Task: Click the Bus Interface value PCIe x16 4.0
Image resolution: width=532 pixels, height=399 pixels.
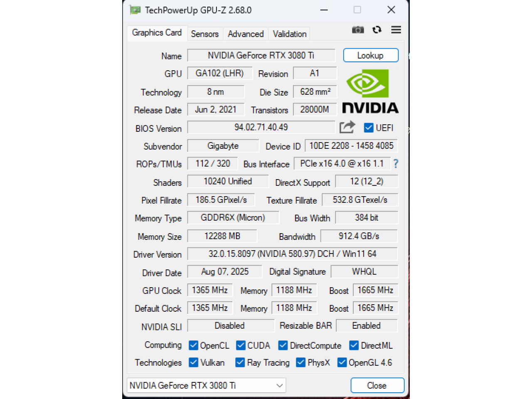Action: 342,163
